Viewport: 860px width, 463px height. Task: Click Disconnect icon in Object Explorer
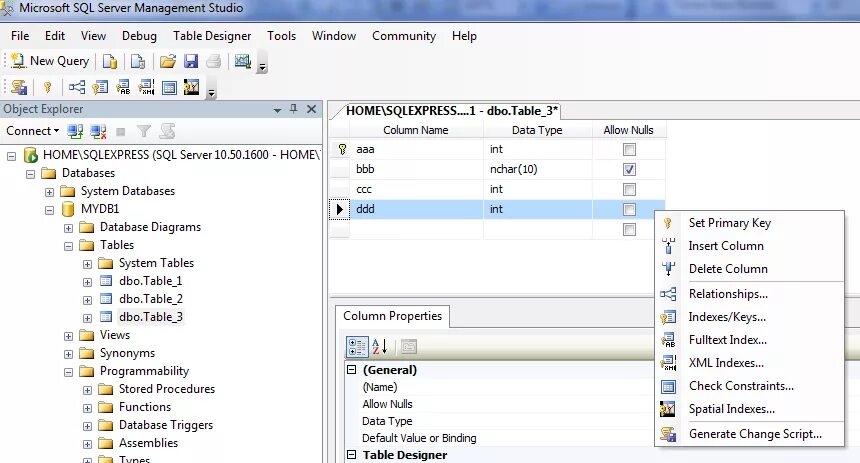[98, 131]
